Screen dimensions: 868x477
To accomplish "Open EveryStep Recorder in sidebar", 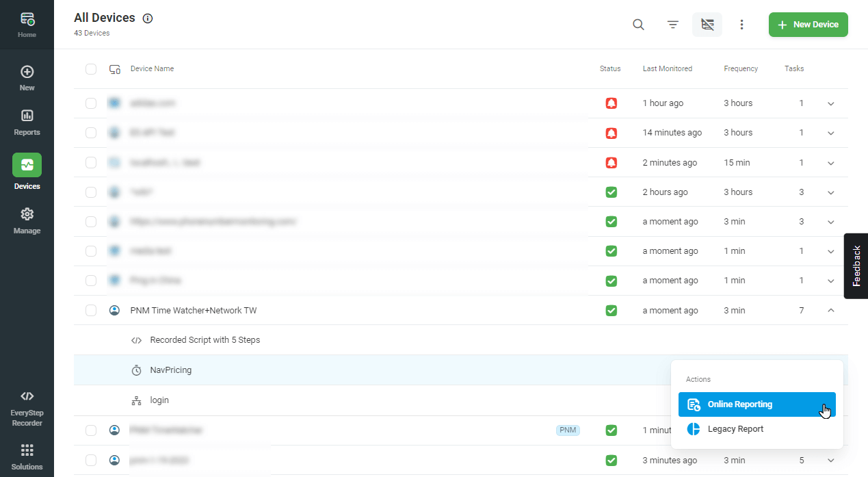I will click(x=27, y=408).
